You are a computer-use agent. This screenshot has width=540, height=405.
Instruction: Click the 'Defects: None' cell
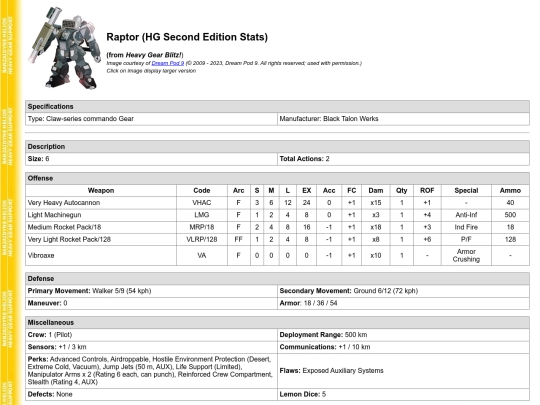pyautogui.click(x=151, y=394)
